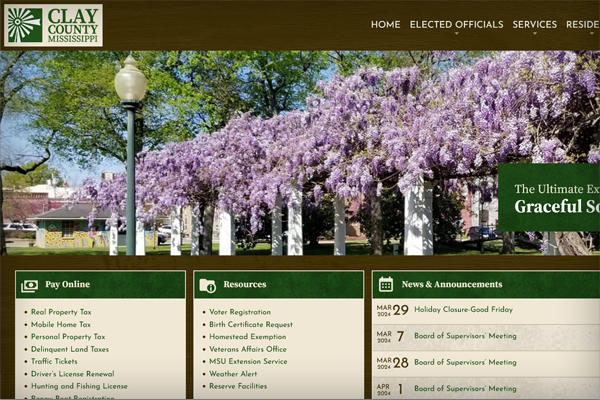Click the Clay County Mississippi logo
This screenshot has height=400, width=600.
[x=53, y=25]
